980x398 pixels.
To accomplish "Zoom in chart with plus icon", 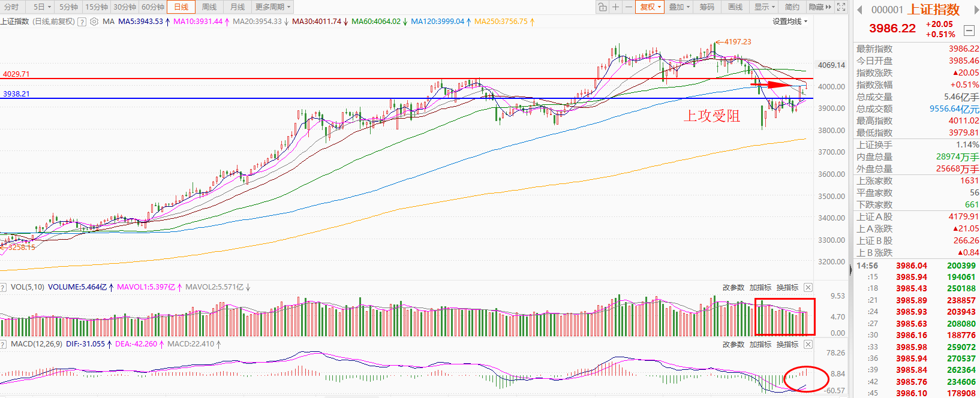I will (x=615, y=7).
